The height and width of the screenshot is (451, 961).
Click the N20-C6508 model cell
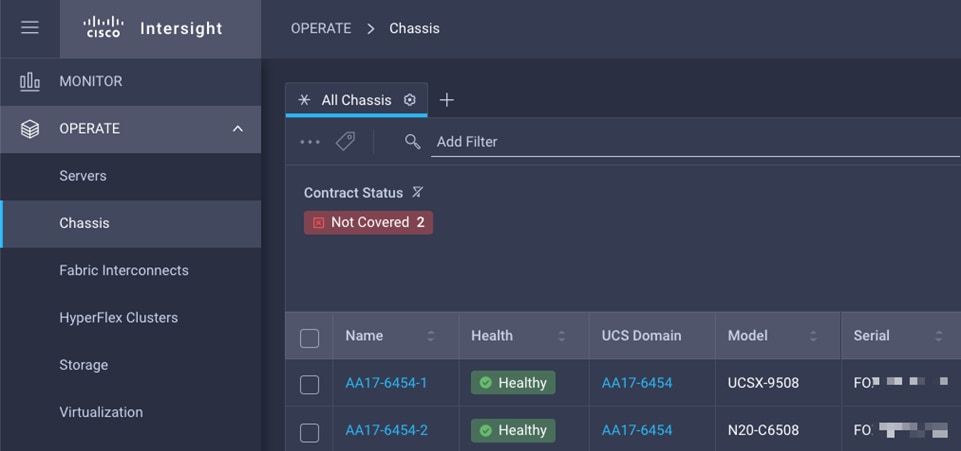763,431
